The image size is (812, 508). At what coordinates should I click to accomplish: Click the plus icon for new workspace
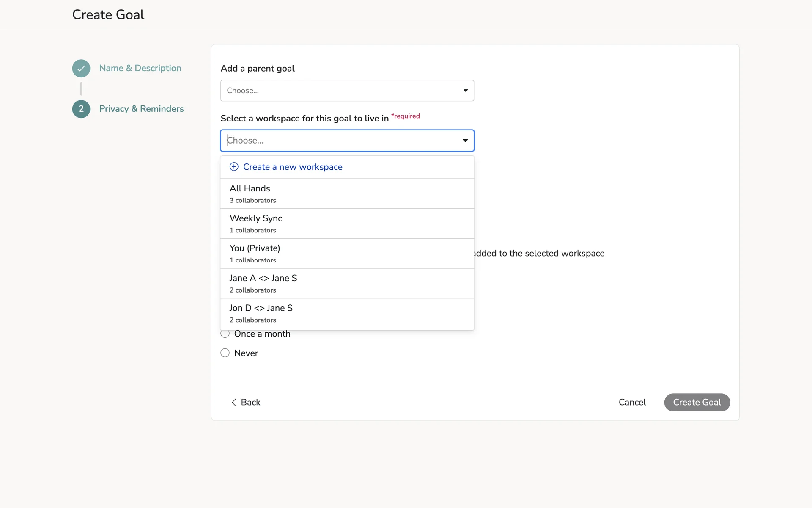click(234, 167)
